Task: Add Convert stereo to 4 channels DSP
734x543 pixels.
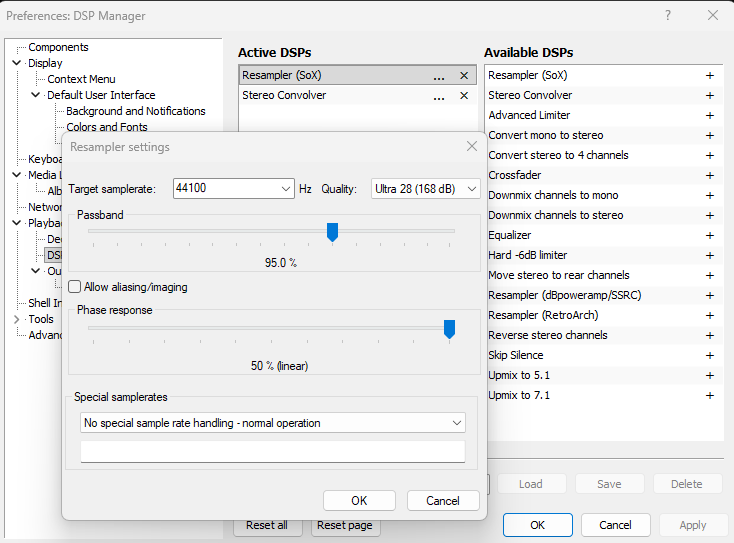Action: coord(710,155)
